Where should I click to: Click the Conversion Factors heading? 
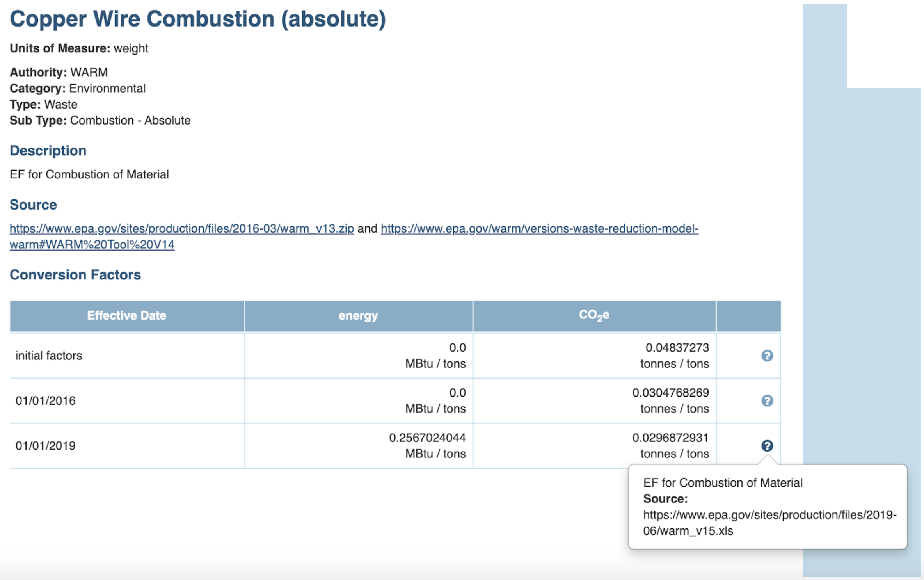pyautogui.click(x=75, y=275)
